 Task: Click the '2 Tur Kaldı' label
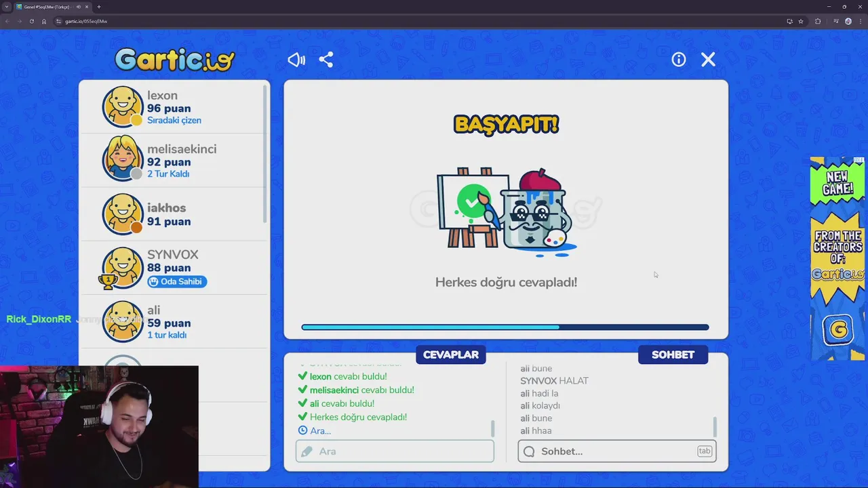(x=168, y=174)
